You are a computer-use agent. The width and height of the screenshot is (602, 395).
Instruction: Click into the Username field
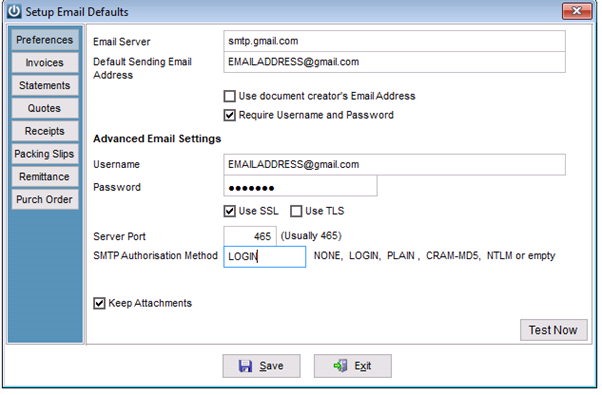coord(394,165)
